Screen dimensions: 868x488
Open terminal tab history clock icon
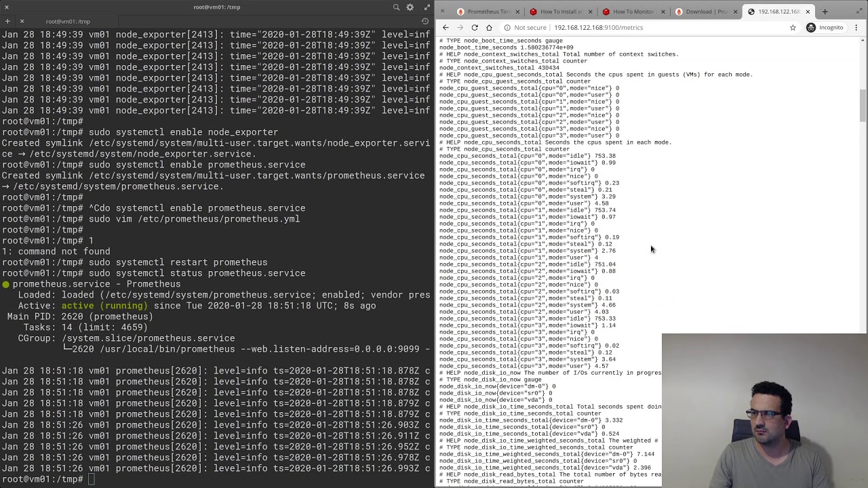pos(425,21)
